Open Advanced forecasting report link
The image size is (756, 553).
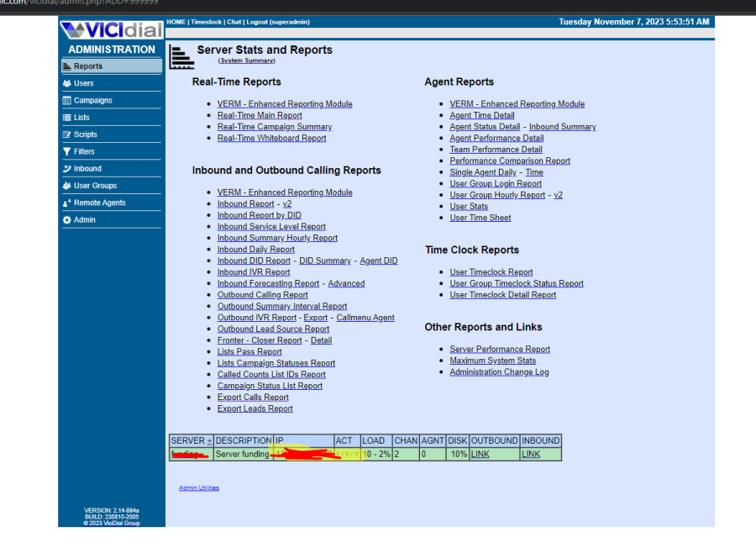coord(346,284)
